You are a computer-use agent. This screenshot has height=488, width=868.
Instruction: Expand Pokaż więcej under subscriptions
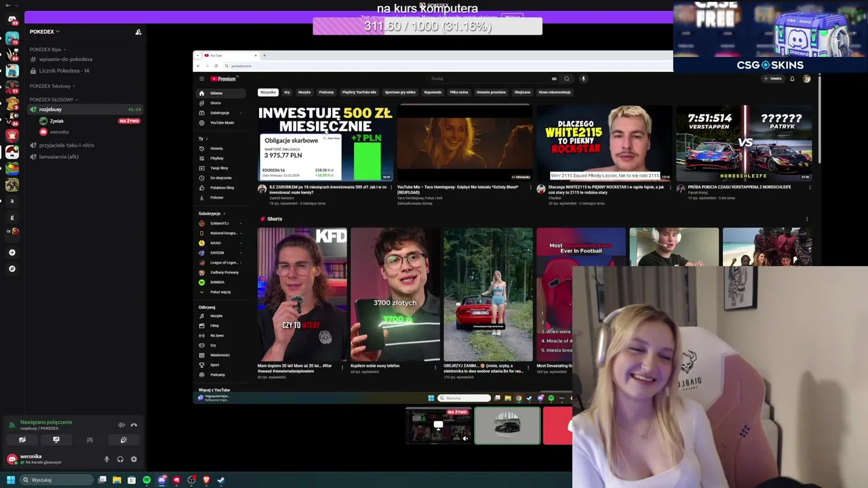click(220, 292)
